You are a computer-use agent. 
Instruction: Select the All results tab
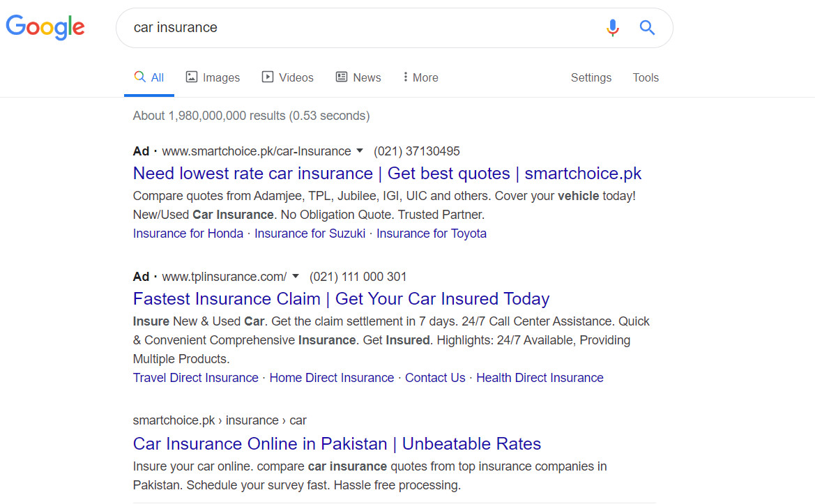pyautogui.click(x=148, y=77)
